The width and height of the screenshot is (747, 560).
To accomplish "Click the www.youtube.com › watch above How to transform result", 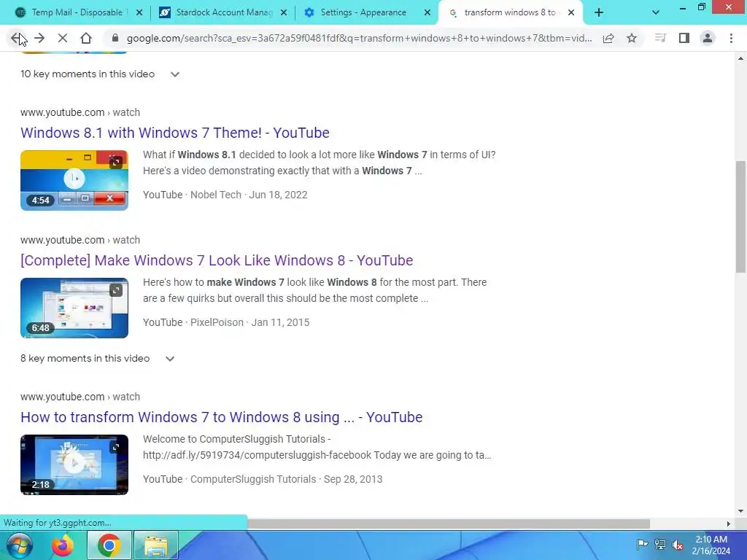I will tap(80, 397).
